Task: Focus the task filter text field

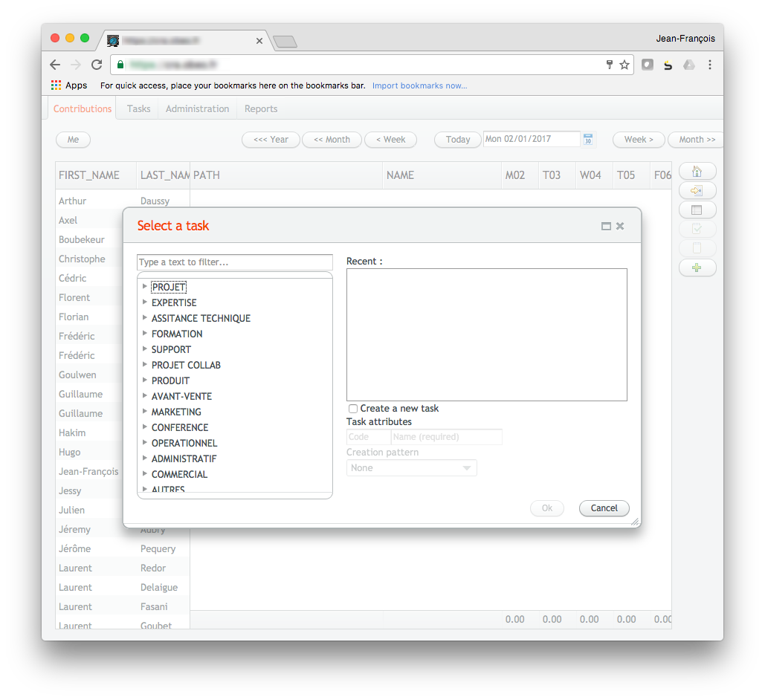Action: (235, 262)
